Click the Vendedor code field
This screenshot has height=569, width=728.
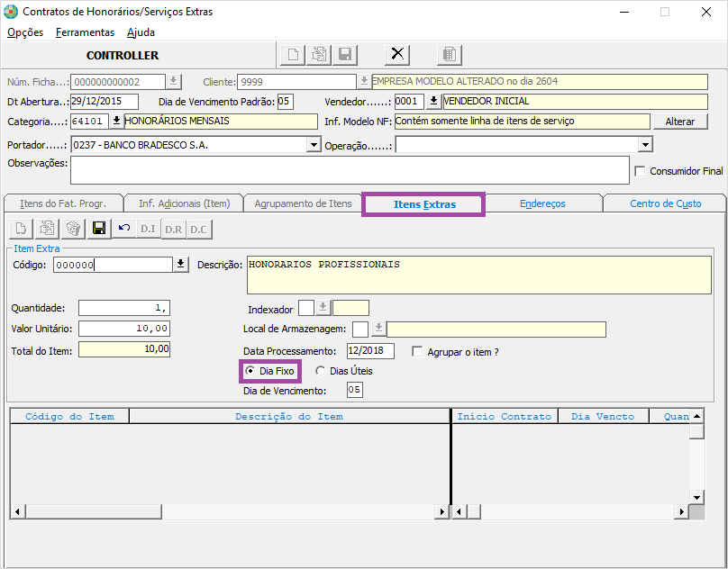409,101
